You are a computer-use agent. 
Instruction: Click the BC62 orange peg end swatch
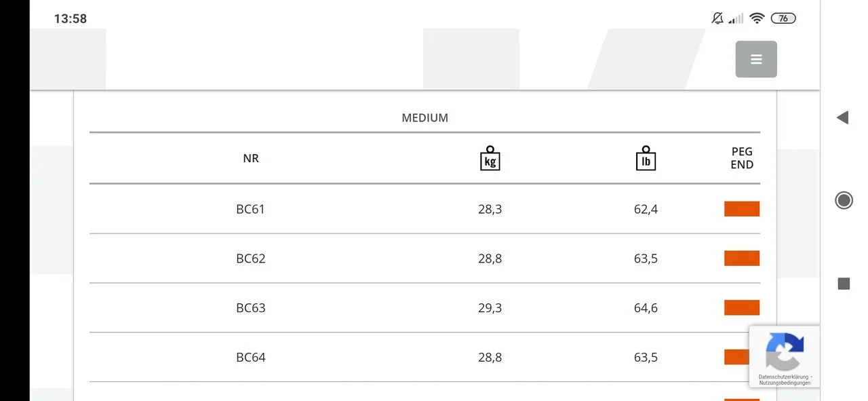[x=741, y=259]
